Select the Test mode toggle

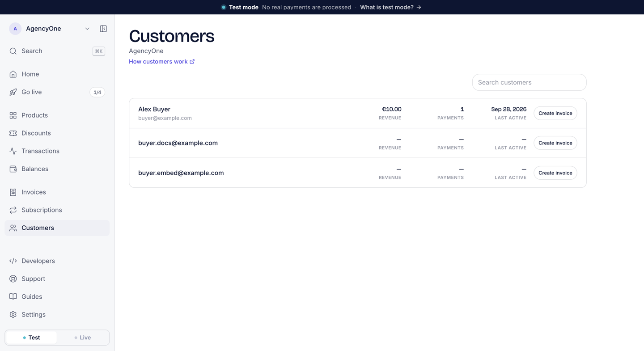point(31,338)
